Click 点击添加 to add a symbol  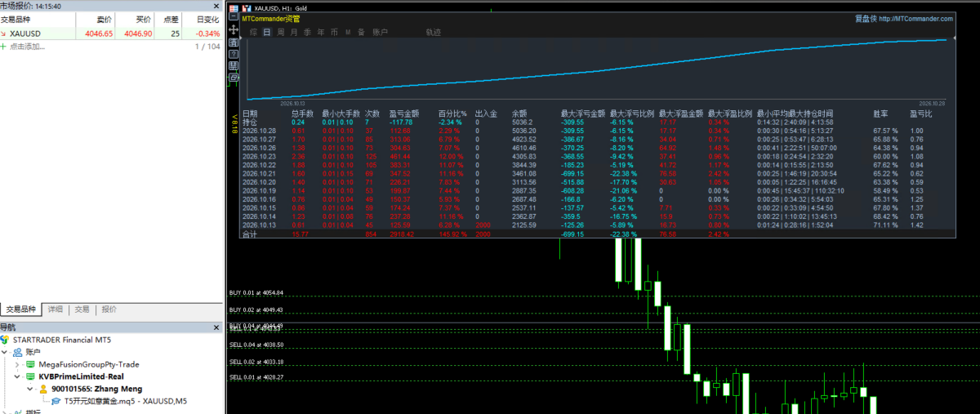point(27,47)
